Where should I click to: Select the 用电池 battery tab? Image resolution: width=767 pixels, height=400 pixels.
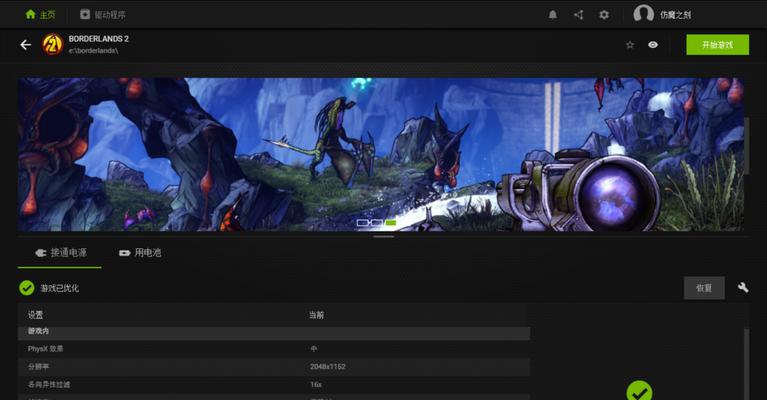140,253
